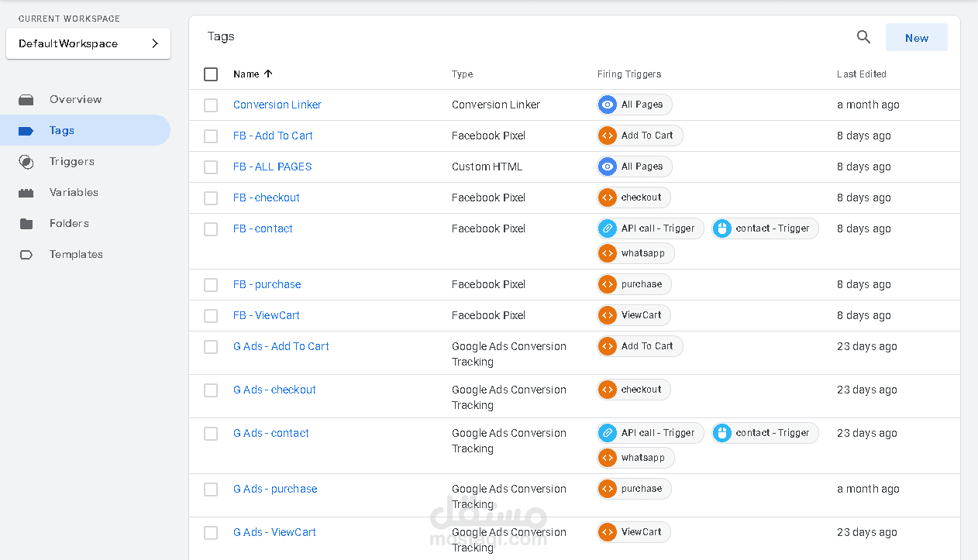Open the Conversion Linker tag

click(277, 105)
